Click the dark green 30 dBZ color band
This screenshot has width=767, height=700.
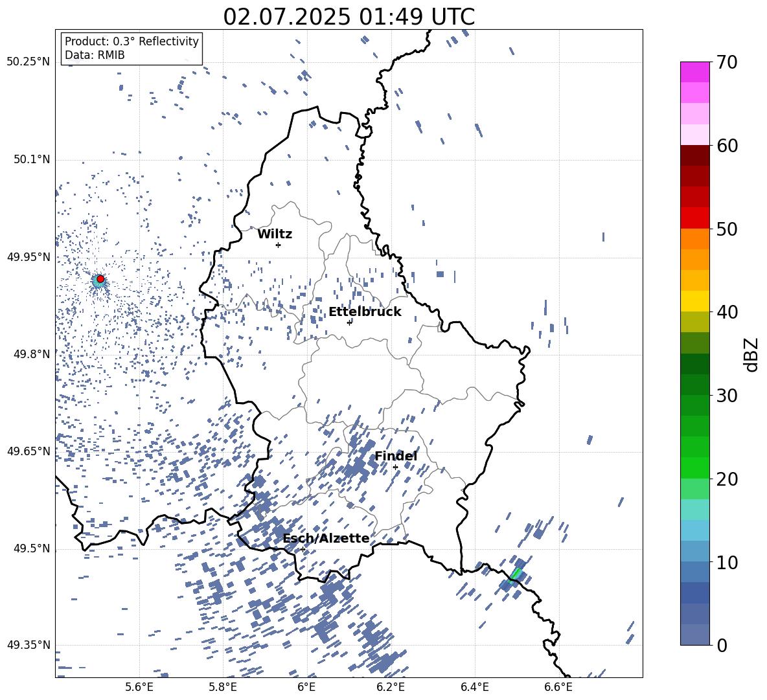pyautogui.click(x=694, y=385)
